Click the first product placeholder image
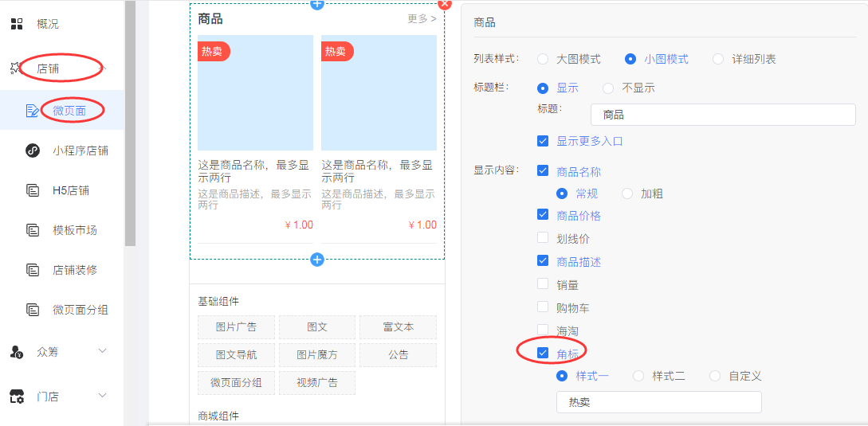This screenshot has height=426, width=868. (x=255, y=93)
